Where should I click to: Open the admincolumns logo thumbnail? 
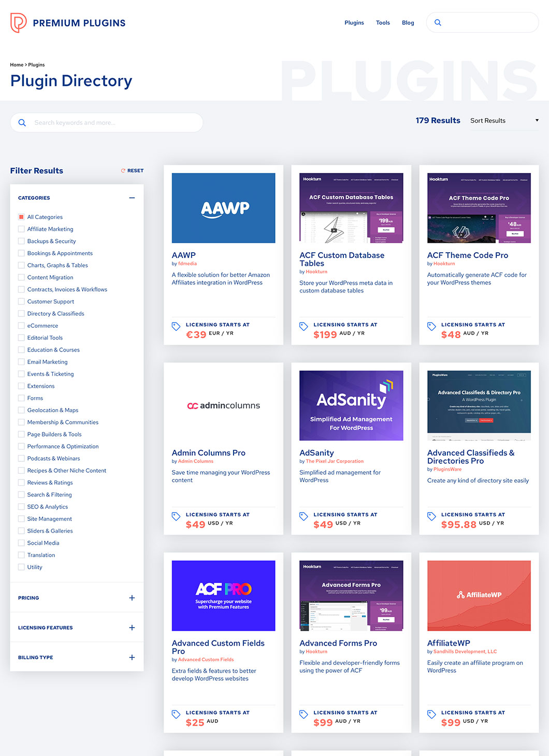click(223, 405)
